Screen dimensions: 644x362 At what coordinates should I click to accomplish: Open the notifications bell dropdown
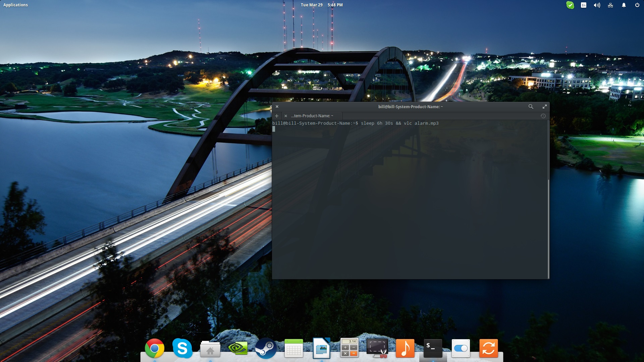click(x=624, y=5)
